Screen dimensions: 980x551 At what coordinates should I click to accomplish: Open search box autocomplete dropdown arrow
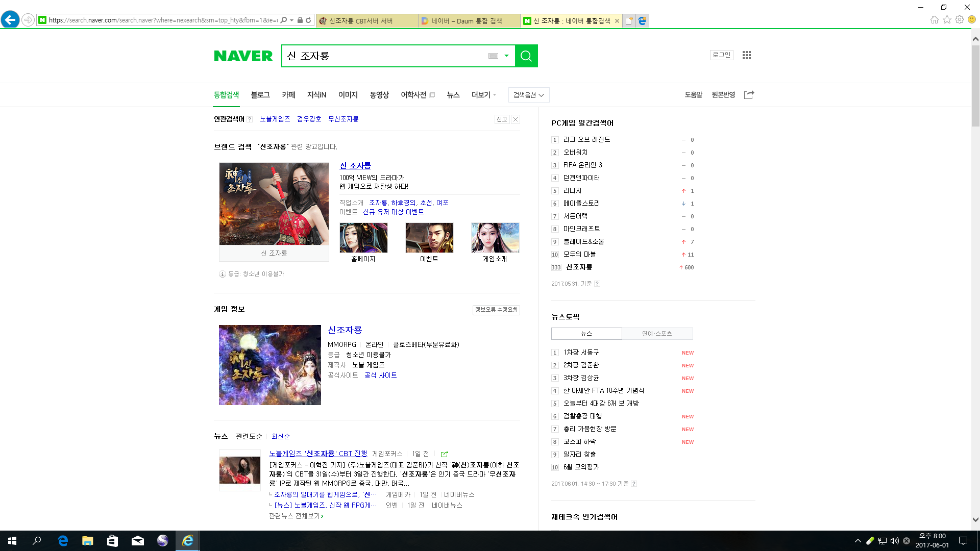click(506, 56)
